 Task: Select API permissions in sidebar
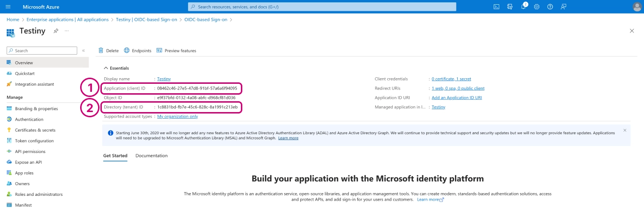(30, 152)
